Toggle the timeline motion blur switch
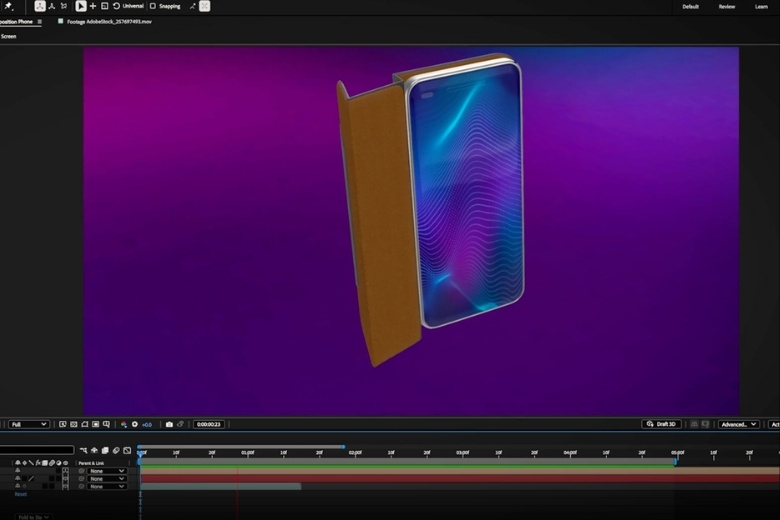780x520 pixels. click(116, 450)
